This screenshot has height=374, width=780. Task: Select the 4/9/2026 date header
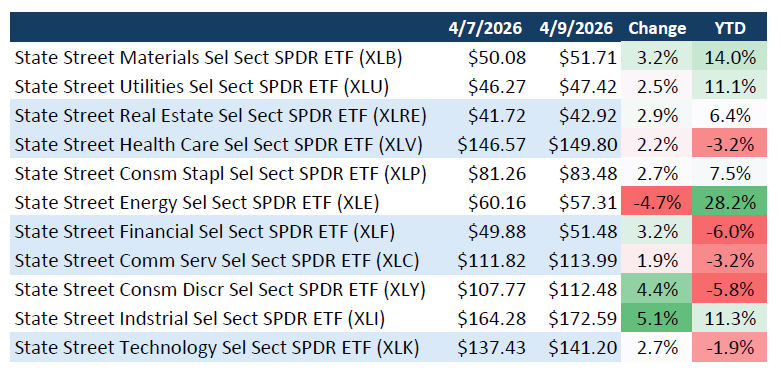click(576, 28)
